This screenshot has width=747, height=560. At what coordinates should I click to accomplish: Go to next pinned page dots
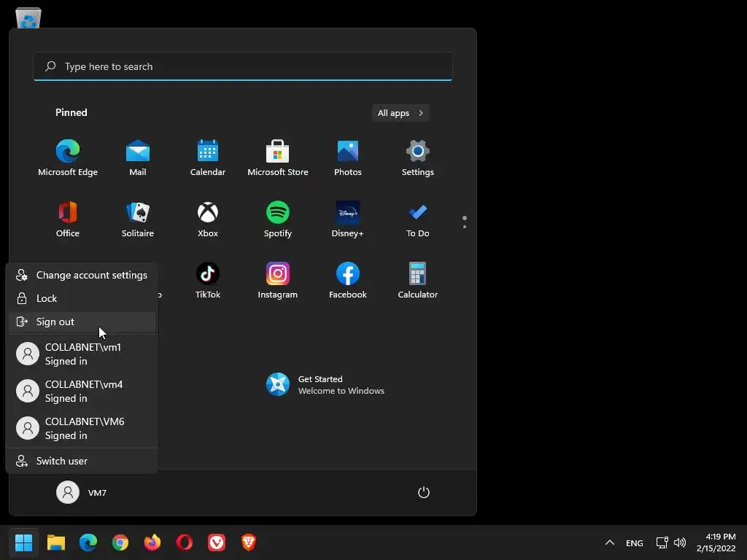coord(465,222)
